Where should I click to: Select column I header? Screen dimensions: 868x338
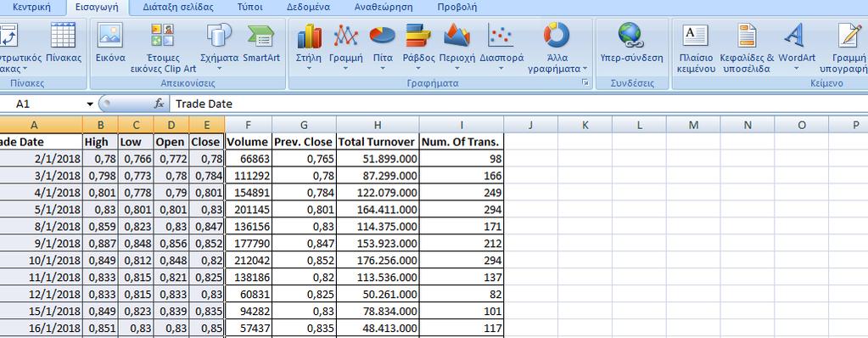point(461,125)
